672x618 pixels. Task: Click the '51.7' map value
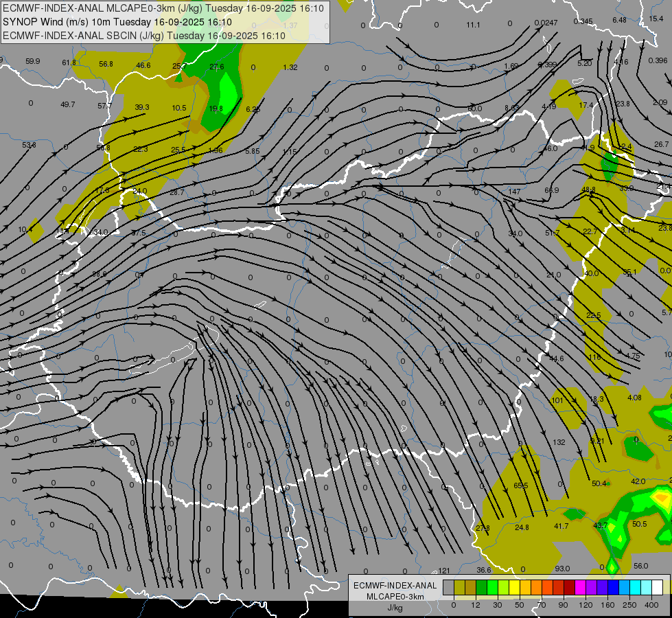click(x=553, y=233)
